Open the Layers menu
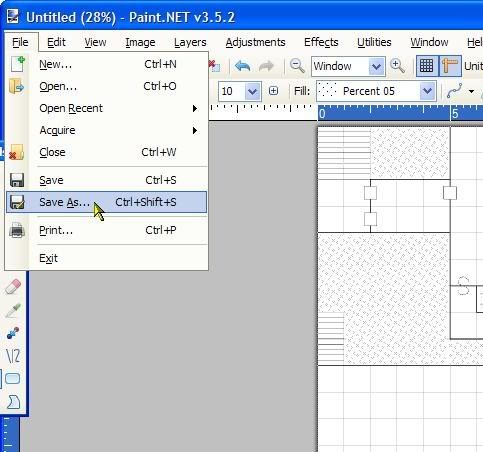Image resolution: width=483 pixels, height=452 pixels. pos(190,42)
